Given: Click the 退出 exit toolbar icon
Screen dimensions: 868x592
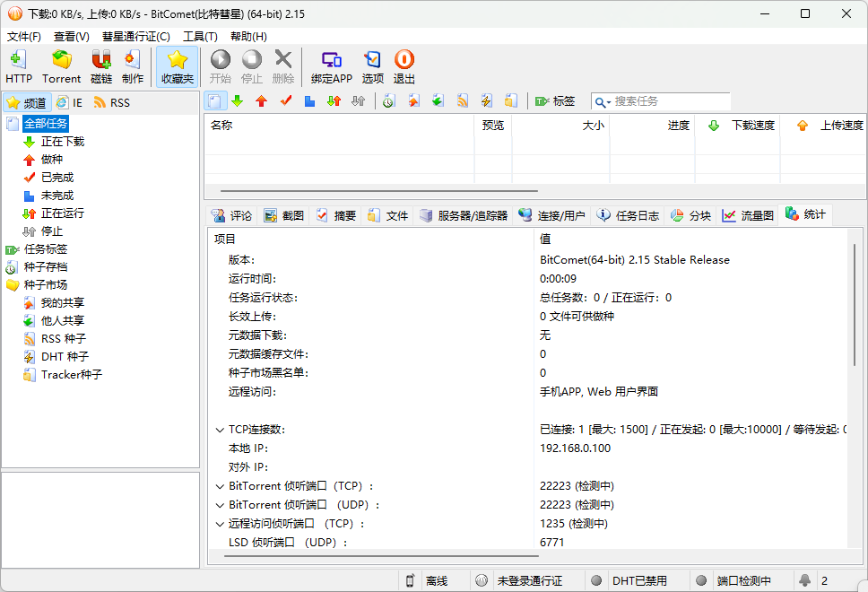Looking at the screenshot, I should pyautogui.click(x=404, y=66).
